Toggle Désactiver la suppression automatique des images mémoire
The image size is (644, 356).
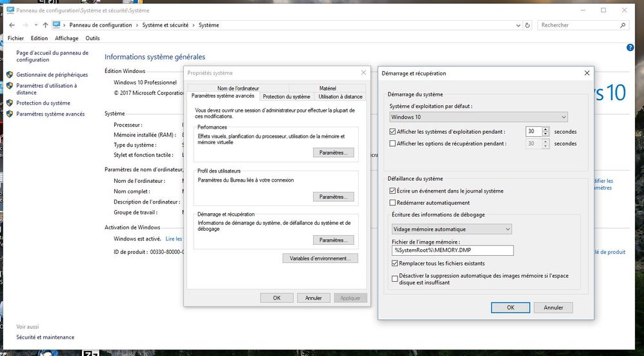click(395, 279)
